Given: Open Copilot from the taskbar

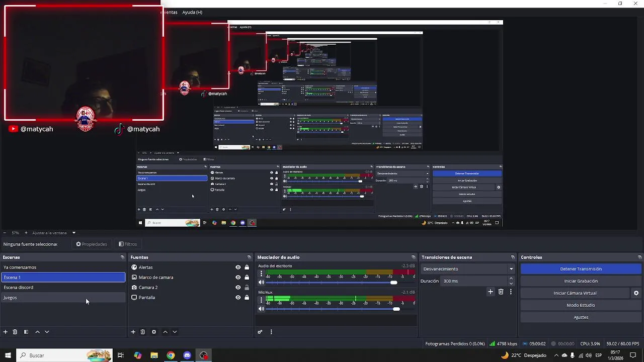Looking at the screenshot, I should coord(137,355).
